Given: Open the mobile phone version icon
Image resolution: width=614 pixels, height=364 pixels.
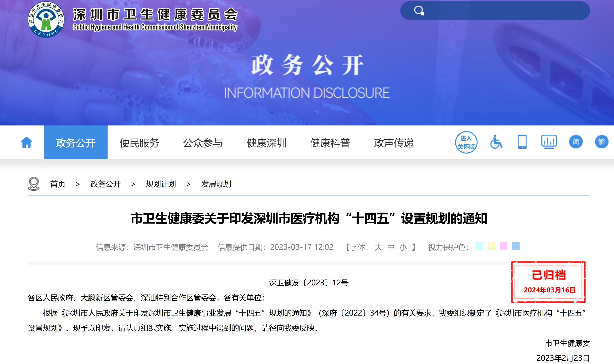Looking at the screenshot, I should click(x=522, y=142).
